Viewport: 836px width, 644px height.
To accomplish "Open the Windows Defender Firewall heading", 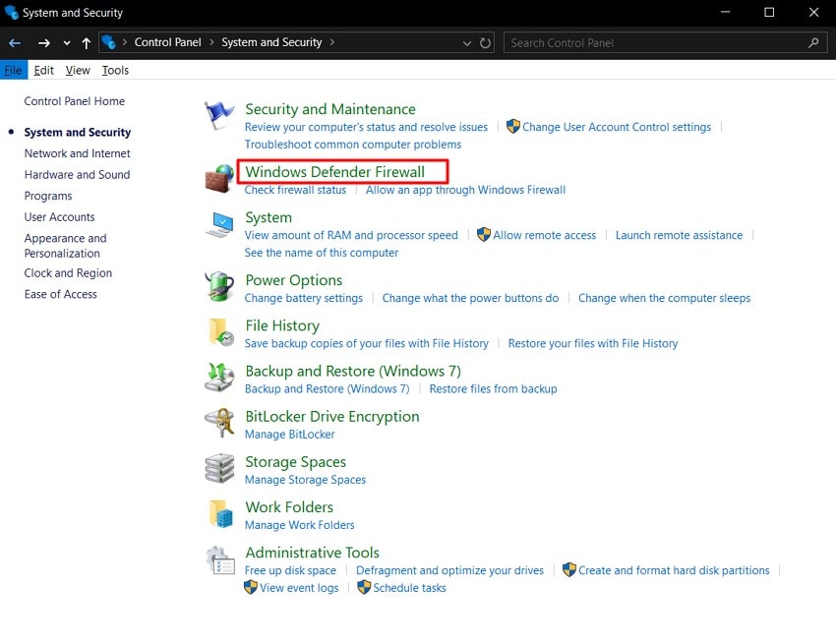I will pyautogui.click(x=334, y=172).
